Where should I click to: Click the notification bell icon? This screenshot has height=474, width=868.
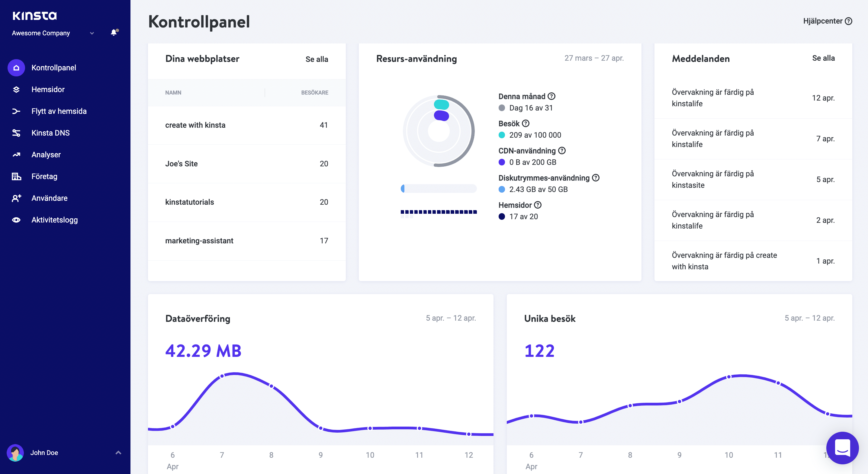click(x=114, y=33)
